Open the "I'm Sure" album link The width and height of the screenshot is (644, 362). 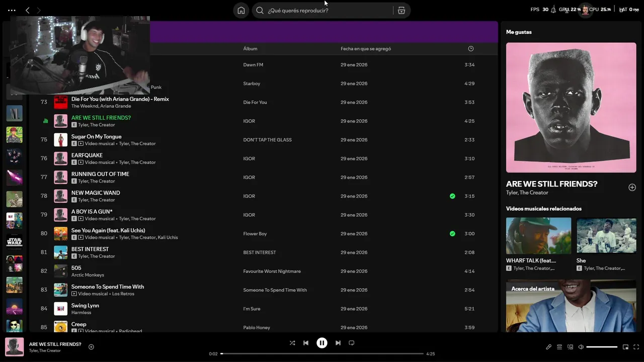tap(252, 309)
